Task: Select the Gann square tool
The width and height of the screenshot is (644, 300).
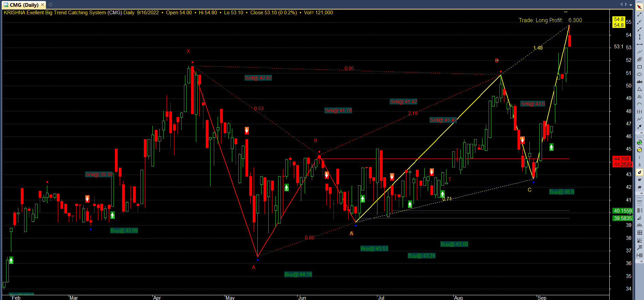Action: click(x=640, y=233)
